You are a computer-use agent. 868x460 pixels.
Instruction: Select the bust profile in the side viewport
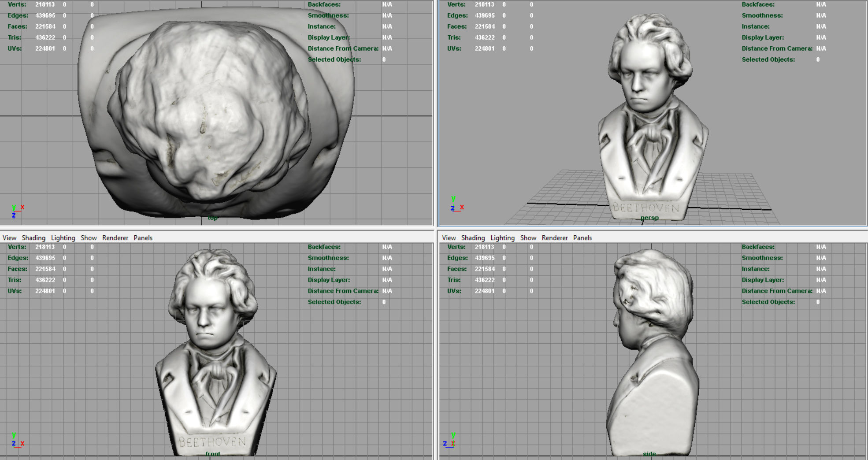point(652,352)
